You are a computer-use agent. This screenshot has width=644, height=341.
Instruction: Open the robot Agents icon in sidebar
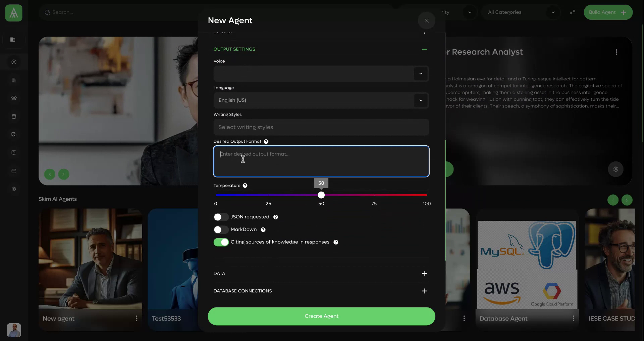click(14, 98)
